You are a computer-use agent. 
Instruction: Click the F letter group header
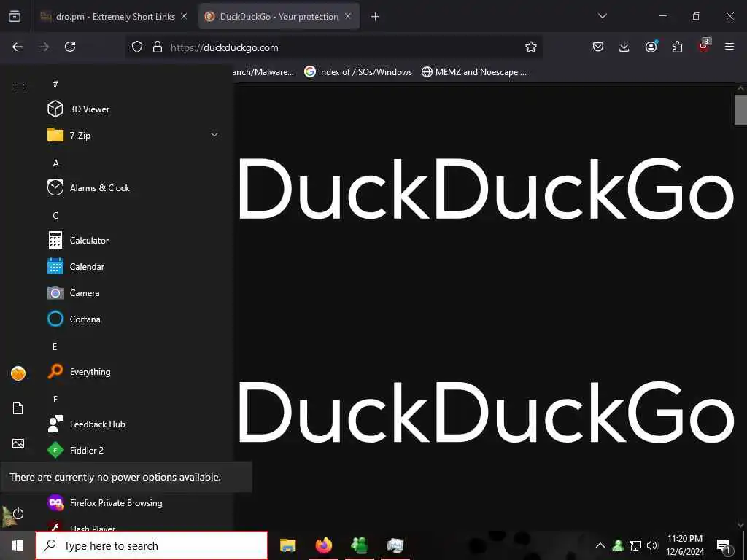[x=55, y=399]
